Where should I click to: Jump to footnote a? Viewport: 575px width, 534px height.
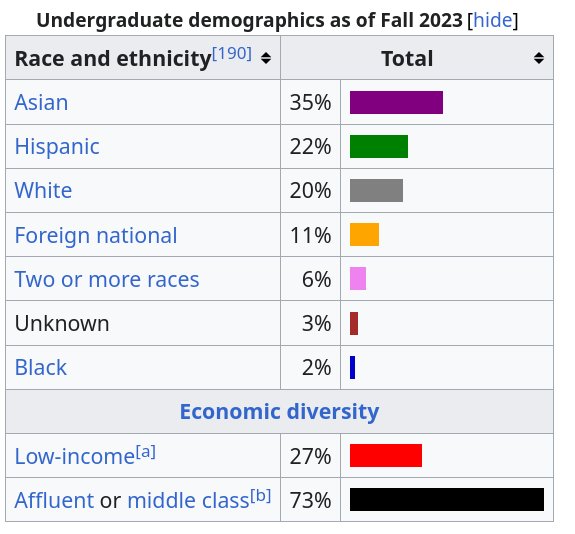pos(146,452)
